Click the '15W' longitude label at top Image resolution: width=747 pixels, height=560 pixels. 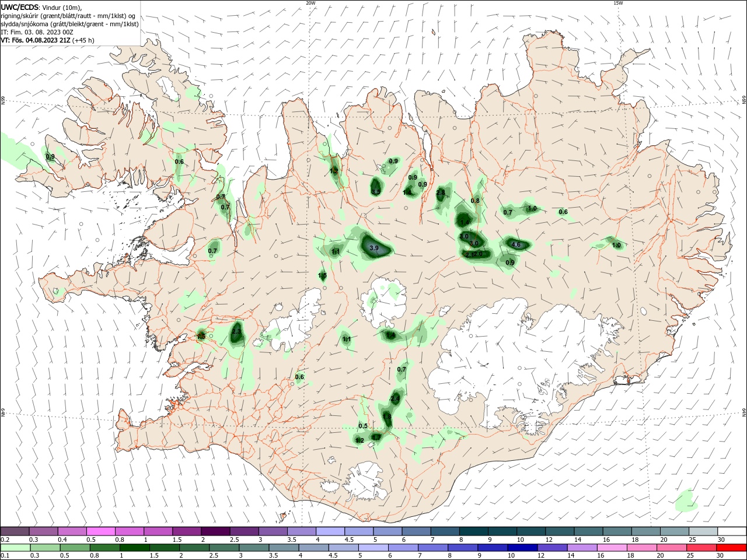click(618, 3)
